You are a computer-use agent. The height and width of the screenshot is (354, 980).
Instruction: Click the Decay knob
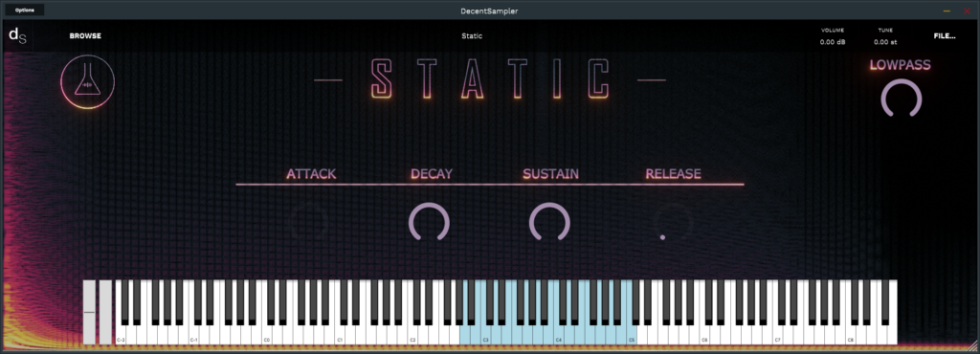coord(429,222)
